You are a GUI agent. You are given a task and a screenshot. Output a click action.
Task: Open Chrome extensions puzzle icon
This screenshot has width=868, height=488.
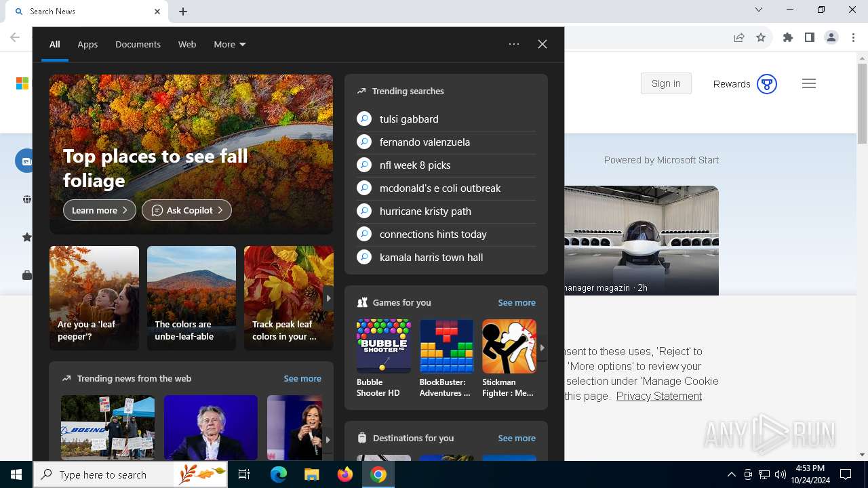point(788,37)
